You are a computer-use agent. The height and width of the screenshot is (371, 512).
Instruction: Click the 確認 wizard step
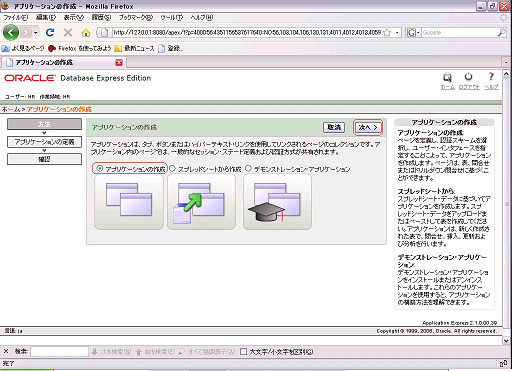44,159
